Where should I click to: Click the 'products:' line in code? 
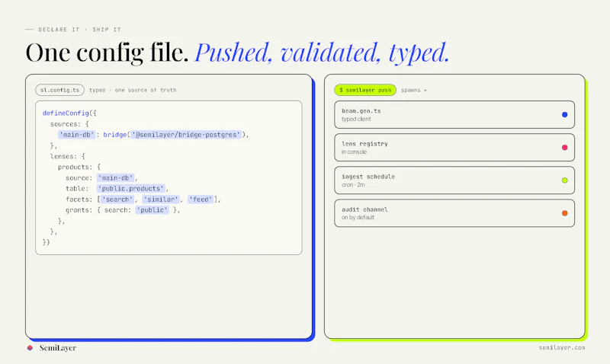79,167
